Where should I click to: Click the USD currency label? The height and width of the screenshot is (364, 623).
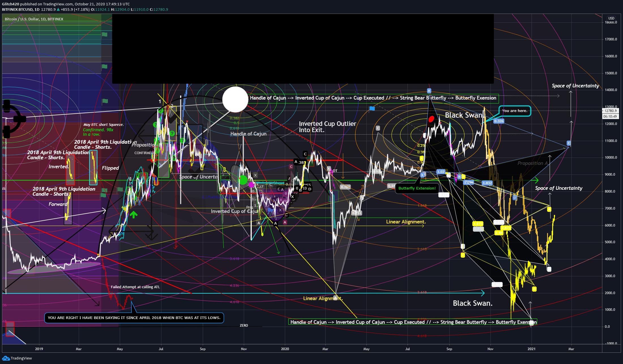coord(611,18)
